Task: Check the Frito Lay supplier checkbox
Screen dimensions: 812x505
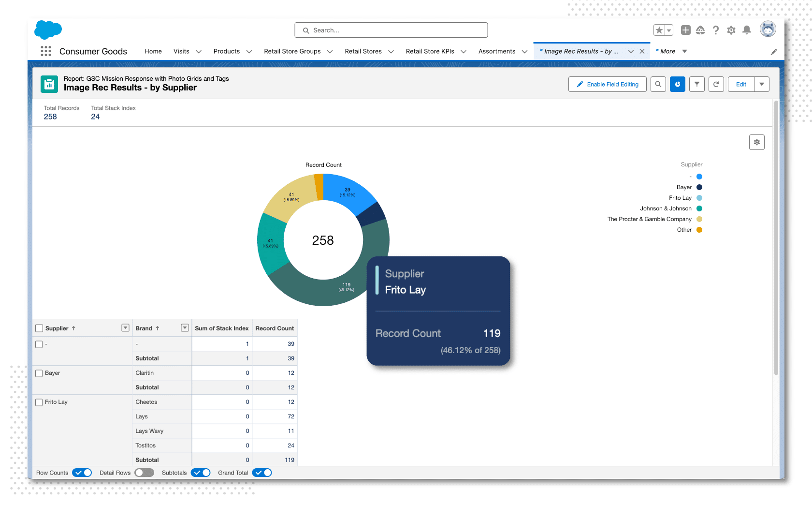Action: click(x=39, y=402)
